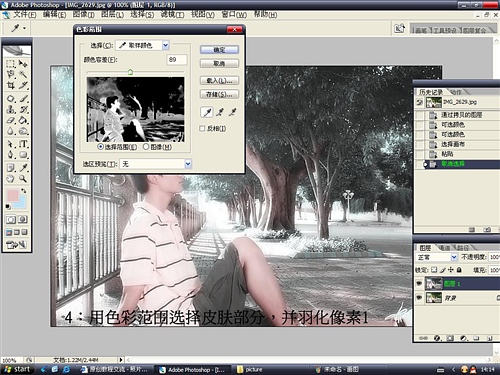The width and height of the screenshot is (500, 375).
Task: Switch to Quick Mask mode
Action: tap(23, 220)
